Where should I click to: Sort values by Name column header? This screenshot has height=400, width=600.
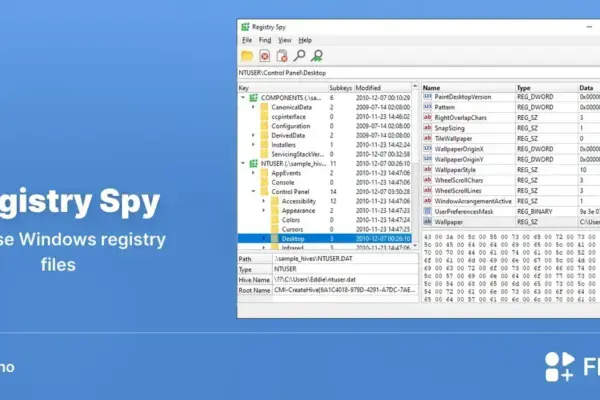[468, 88]
